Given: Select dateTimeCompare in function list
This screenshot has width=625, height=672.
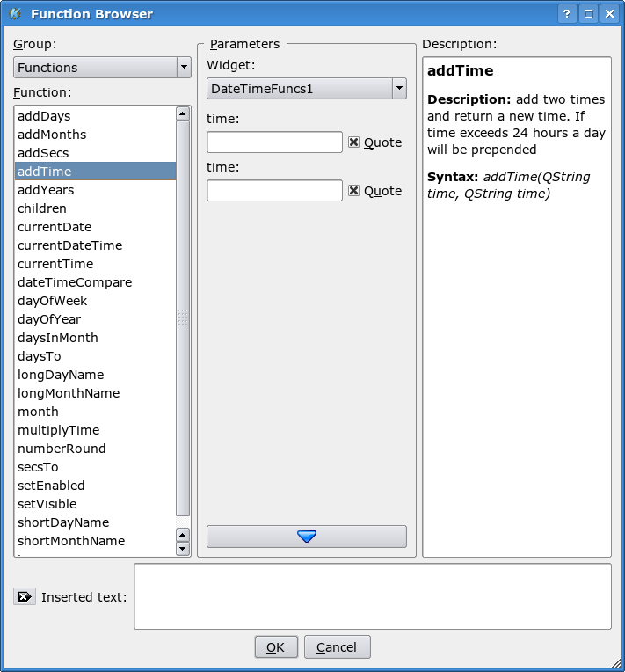Looking at the screenshot, I should point(95,282).
